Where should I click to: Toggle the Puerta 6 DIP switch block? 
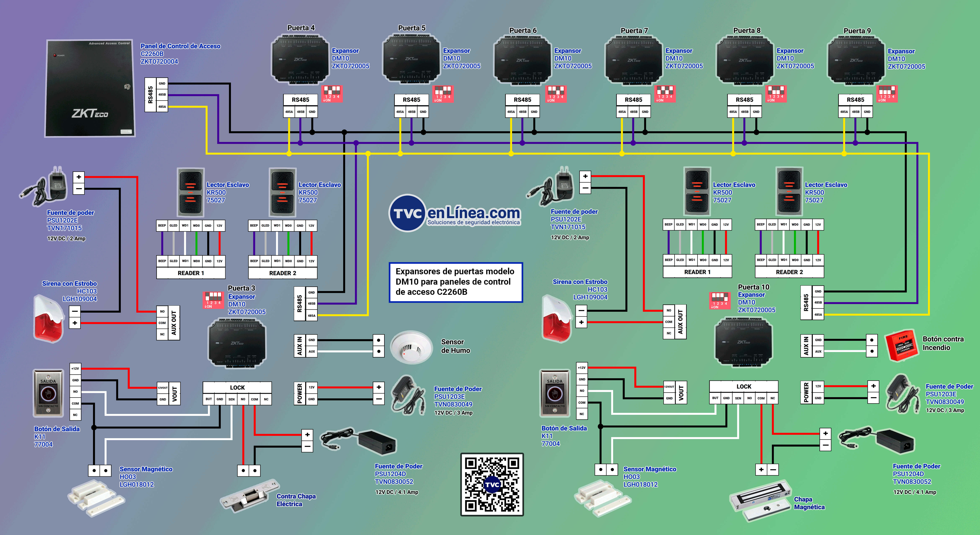[556, 94]
